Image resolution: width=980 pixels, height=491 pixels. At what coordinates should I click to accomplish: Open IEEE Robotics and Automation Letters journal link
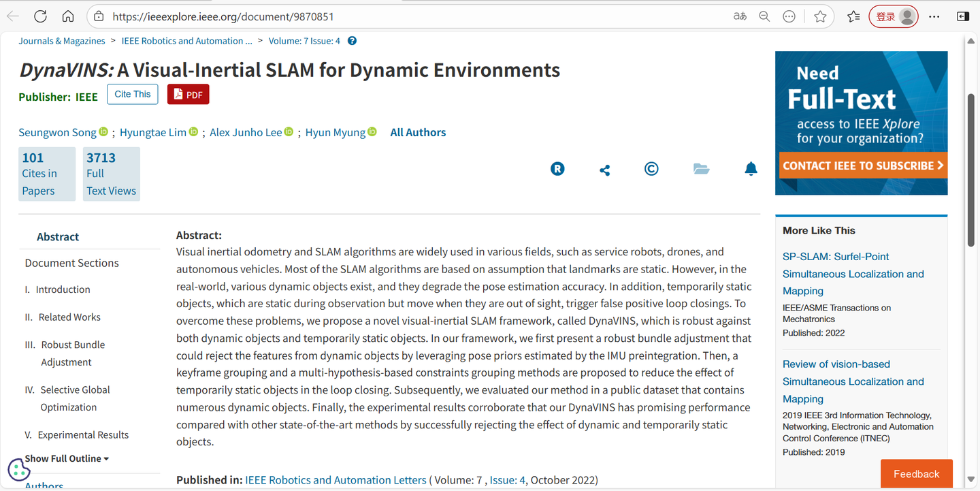click(x=336, y=480)
